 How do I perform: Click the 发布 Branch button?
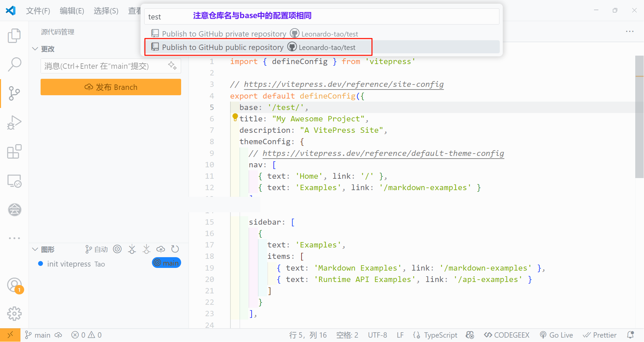click(111, 87)
